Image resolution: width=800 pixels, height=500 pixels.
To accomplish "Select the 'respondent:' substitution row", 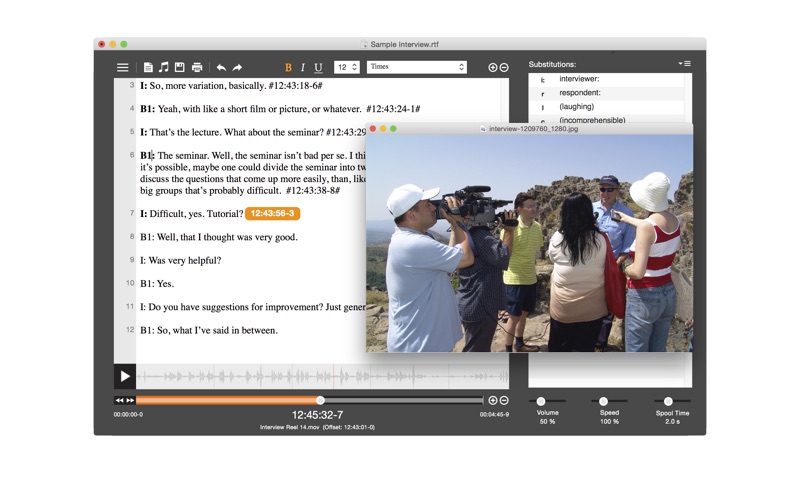I will [607, 93].
